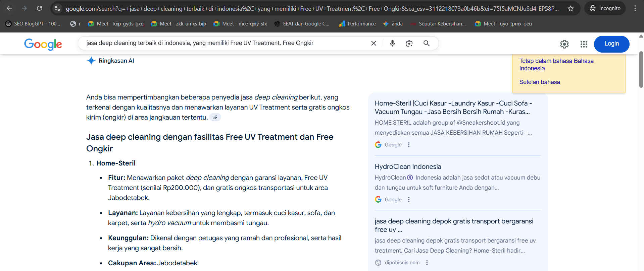Submit search with magnifier icon
Viewport: 644px width, 271px height.
click(427, 43)
